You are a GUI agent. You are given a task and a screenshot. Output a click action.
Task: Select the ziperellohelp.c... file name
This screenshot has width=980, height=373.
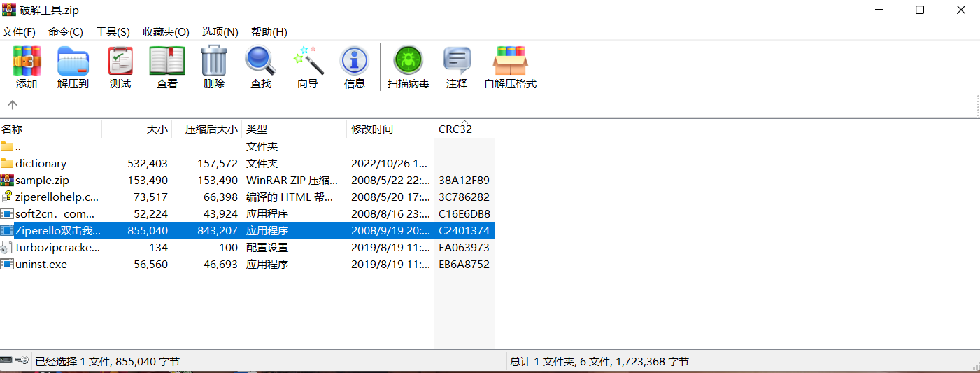point(57,197)
